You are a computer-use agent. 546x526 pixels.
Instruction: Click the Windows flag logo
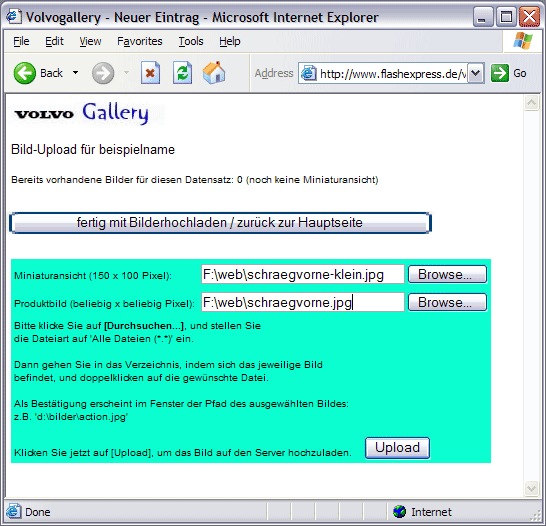(x=523, y=41)
